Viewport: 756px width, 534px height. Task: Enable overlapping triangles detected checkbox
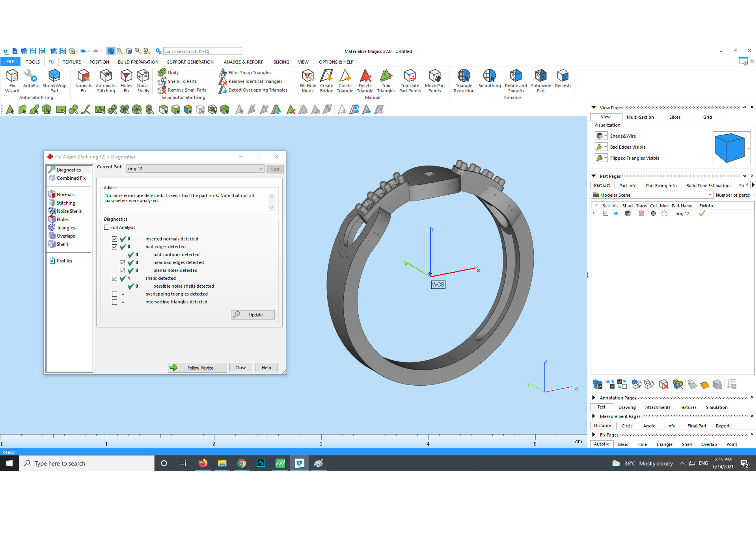coord(115,294)
